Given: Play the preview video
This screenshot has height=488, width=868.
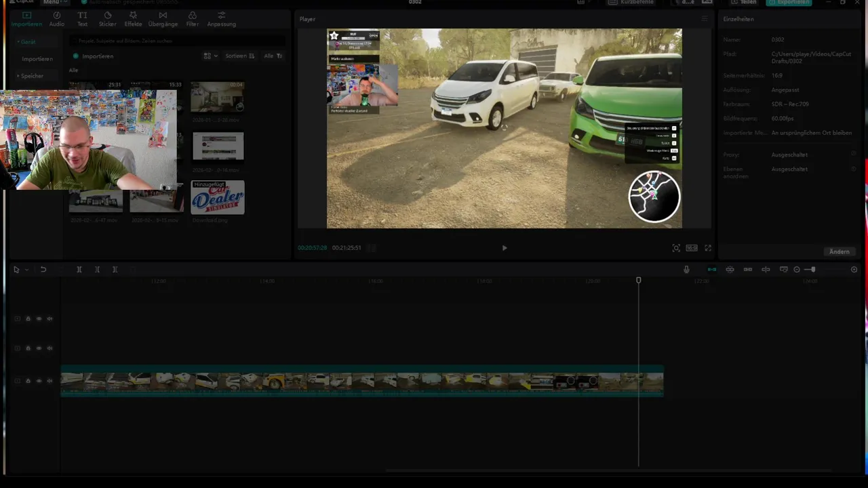Looking at the screenshot, I should (x=505, y=248).
